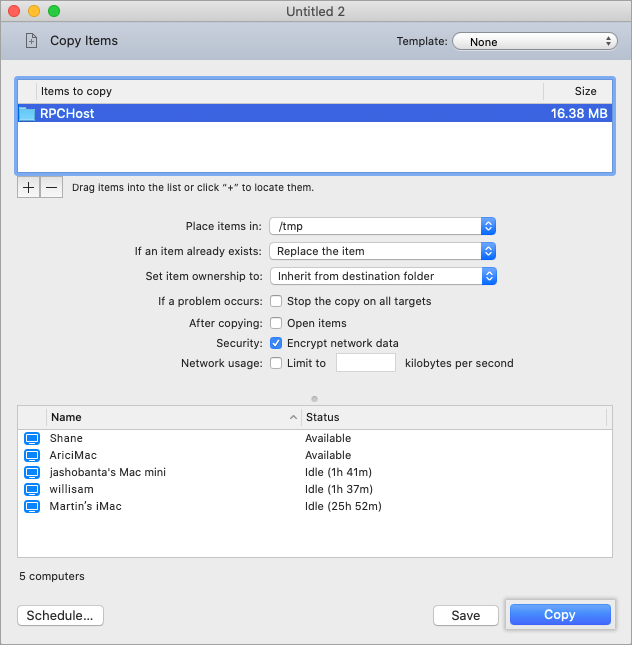Viewport: 632px width, 645px height.
Task: Toggle the Open items checkbox
Action: click(x=276, y=323)
